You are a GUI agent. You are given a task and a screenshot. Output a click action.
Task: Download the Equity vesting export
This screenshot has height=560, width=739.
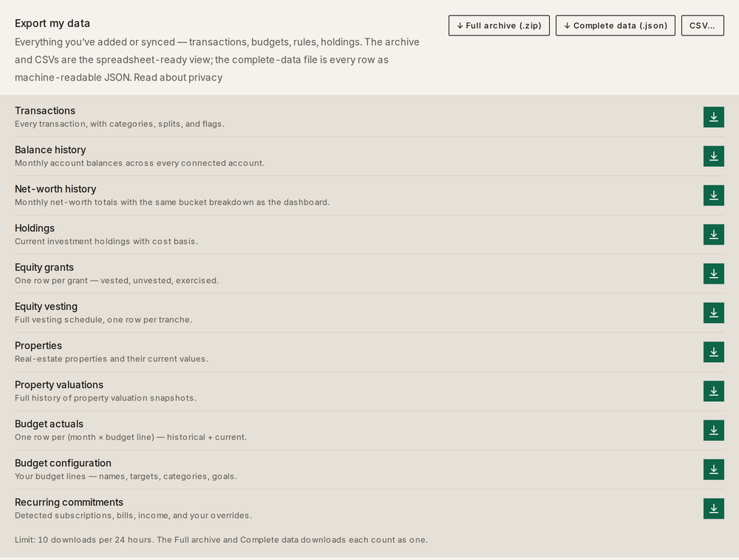[714, 313]
